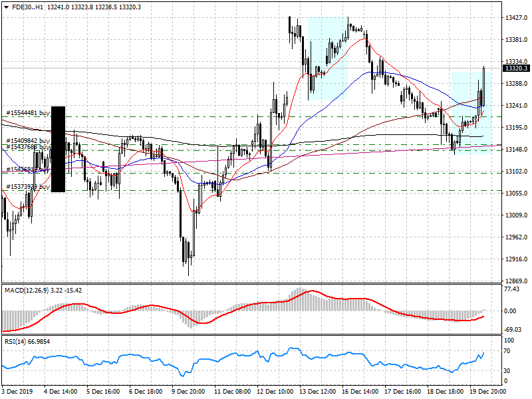Click the 11 Dec 08:00 time label
532x399 pixels.
[x=232, y=392]
